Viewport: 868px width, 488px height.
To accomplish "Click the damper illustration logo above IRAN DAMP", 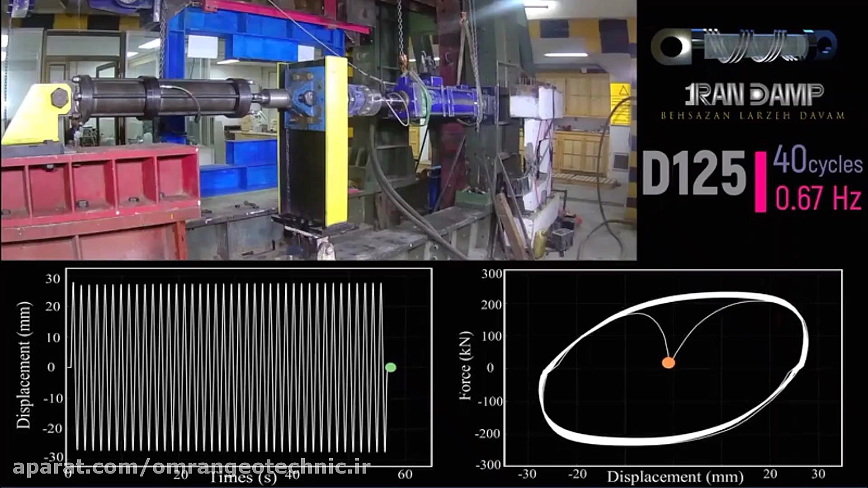I will (744, 46).
